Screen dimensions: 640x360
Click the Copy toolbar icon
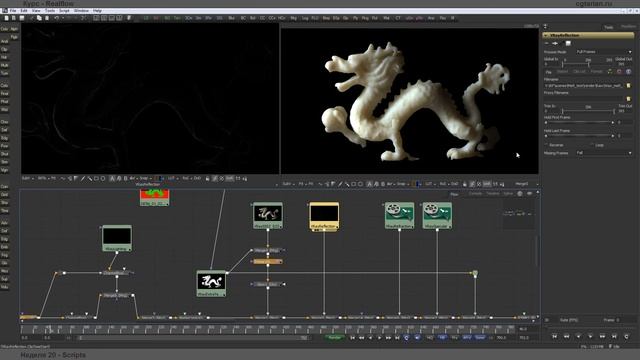point(39,18)
